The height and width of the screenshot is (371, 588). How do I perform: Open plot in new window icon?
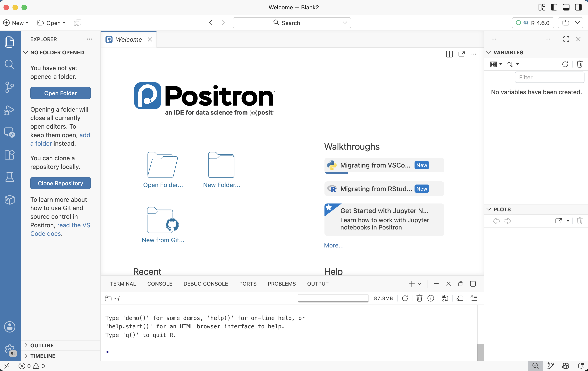[x=559, y=221]
